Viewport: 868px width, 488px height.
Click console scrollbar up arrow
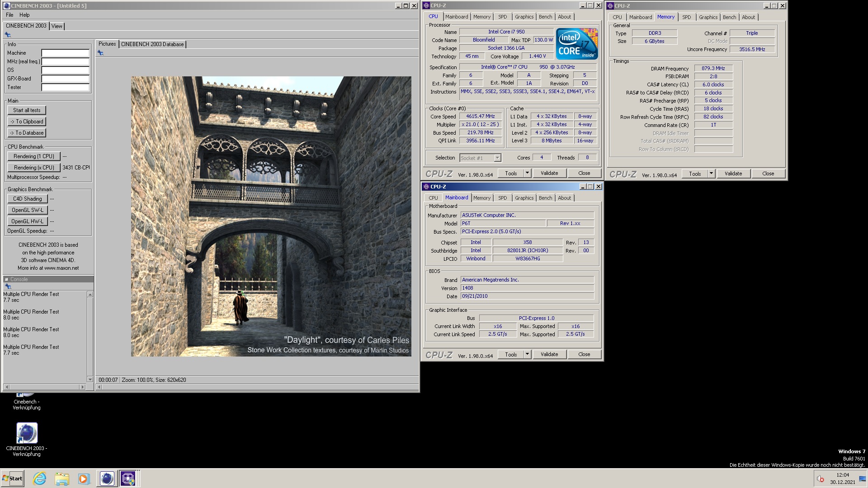click(x=90, y=295)
